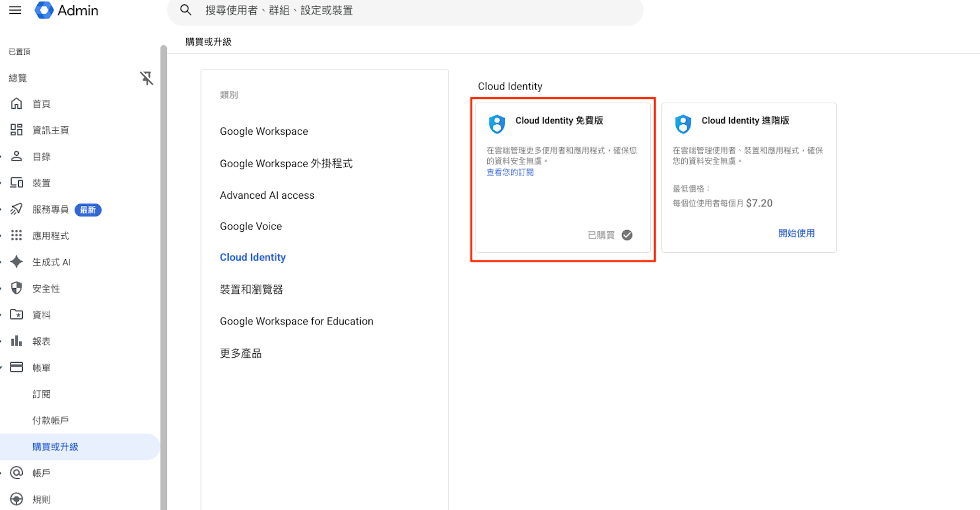Select the Cloud Identity category
Image resolution: width=980 pixels, height=510 pixels.
click(252, 257)
